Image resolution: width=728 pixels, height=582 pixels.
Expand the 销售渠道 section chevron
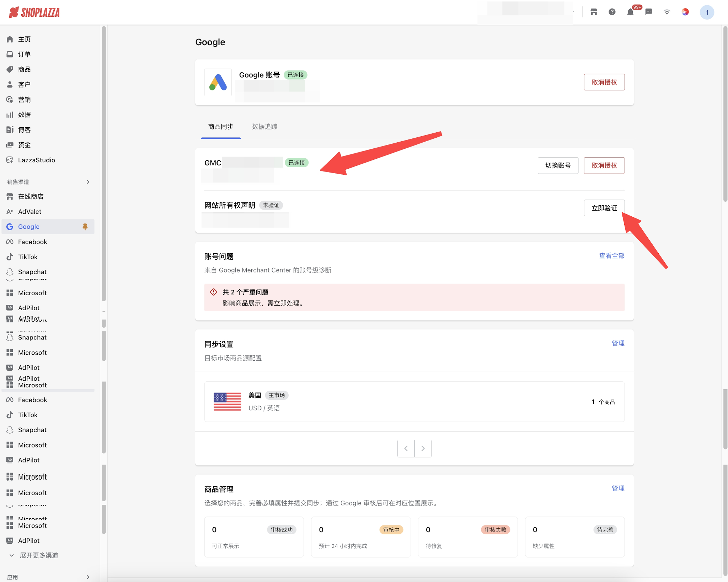click(x=88, y=182)
